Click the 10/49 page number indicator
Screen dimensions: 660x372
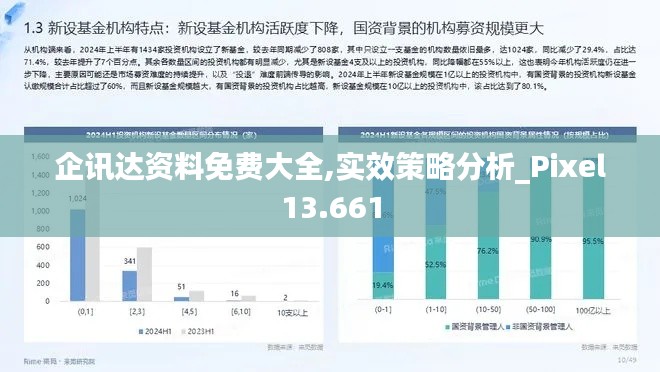point(627,360)
